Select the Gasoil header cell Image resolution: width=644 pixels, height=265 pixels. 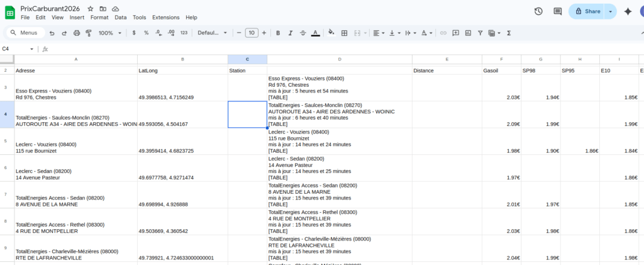tap(502, 70)
